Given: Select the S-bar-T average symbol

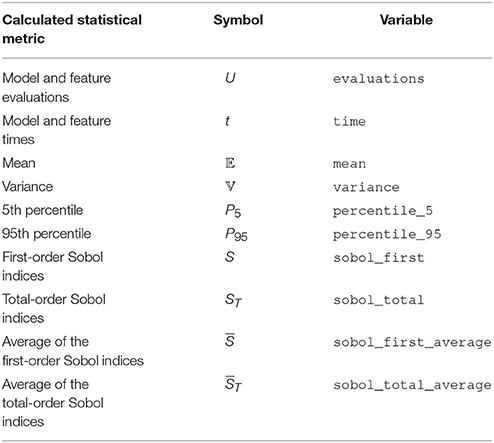Looking at the screenshot, I should (233, 383).
